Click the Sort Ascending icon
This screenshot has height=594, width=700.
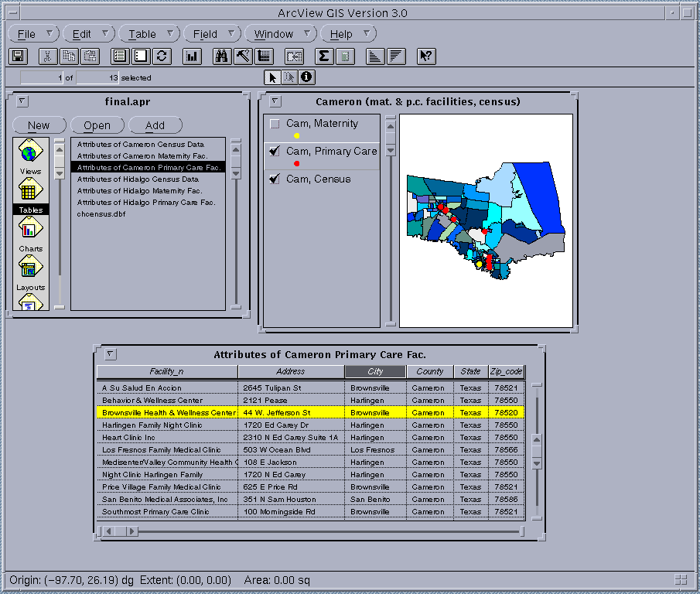point(375,56)
